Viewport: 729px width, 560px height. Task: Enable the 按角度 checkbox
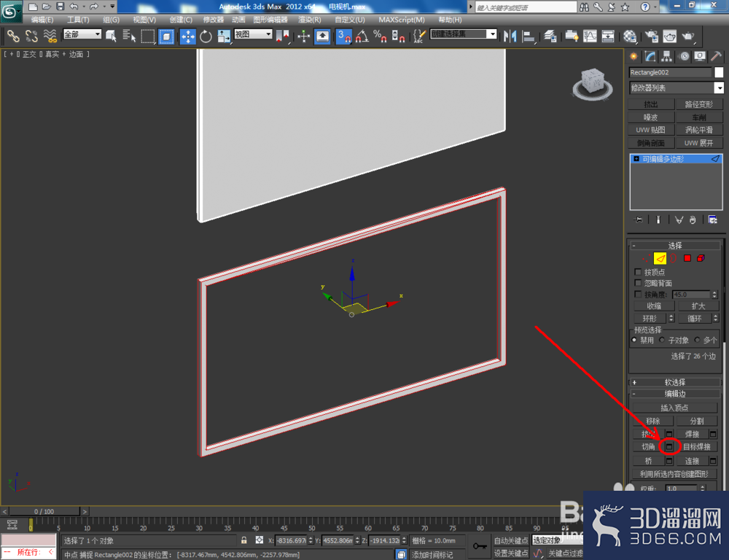pos(638,294)
